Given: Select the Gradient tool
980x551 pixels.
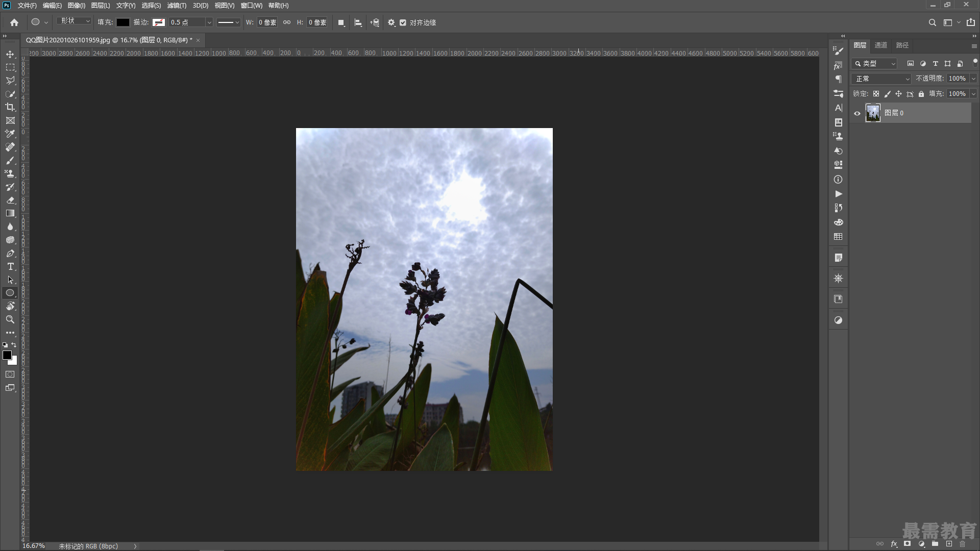Looking at the screenshot, I should coord(10,213).
